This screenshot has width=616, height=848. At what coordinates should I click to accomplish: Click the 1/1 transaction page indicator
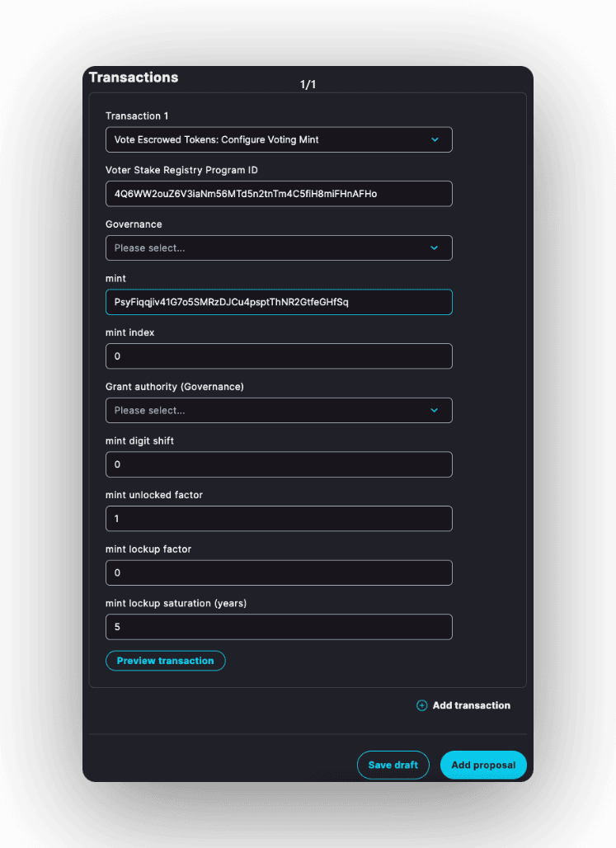click(308, 85)
